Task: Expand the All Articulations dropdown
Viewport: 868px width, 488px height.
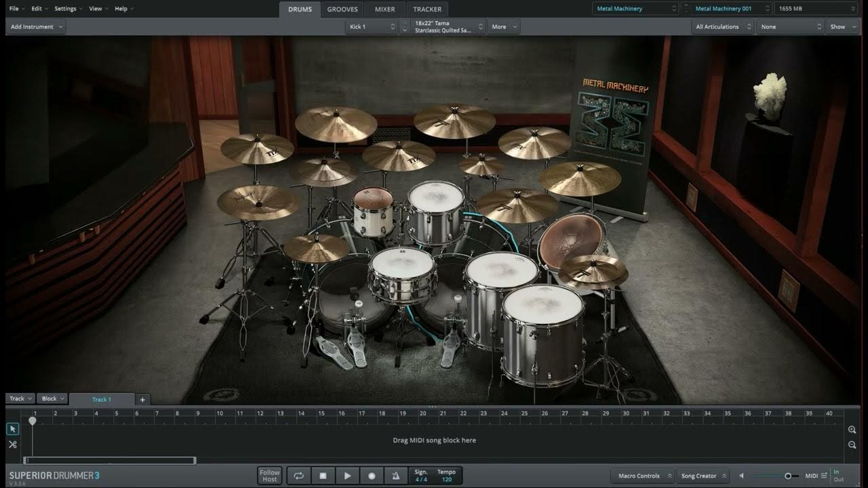Action: click(722, 27)
